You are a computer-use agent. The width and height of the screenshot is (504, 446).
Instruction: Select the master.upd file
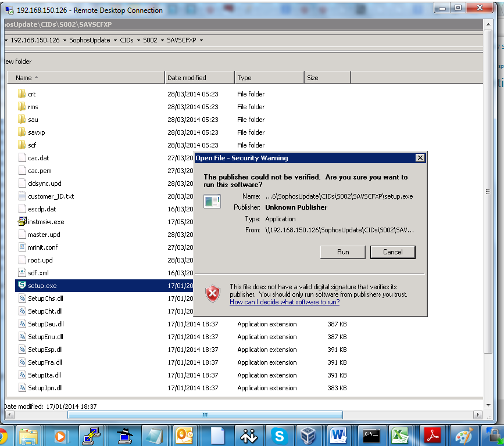[x=44, y=235]
